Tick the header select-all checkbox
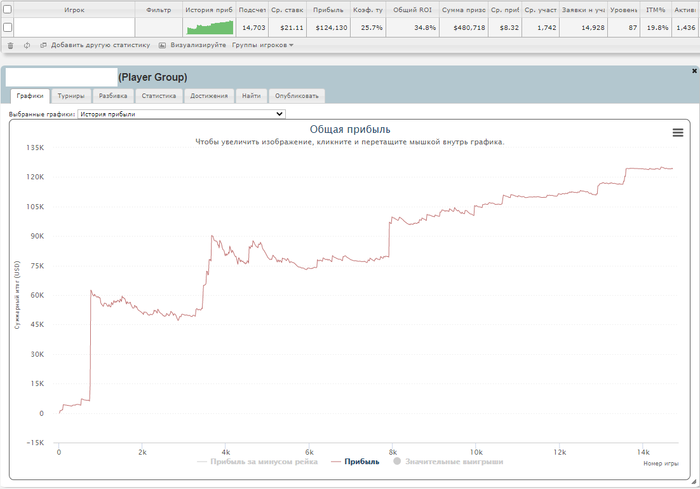The height and width of the screenshot is (489, 700). tap(8, 9)
